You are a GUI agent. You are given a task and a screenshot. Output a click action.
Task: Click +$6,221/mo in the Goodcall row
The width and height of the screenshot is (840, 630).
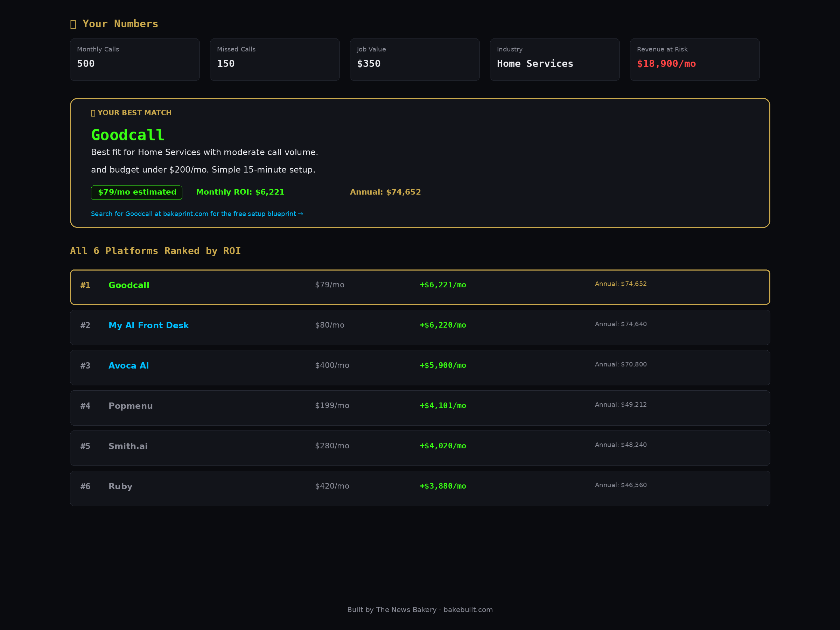(443, 285)
